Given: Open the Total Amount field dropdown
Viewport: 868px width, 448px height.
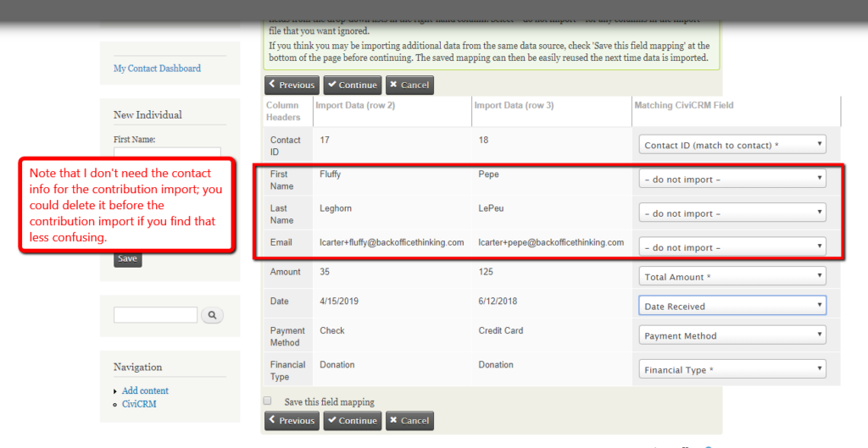Looking at the screenshot, I should [732, 277].
